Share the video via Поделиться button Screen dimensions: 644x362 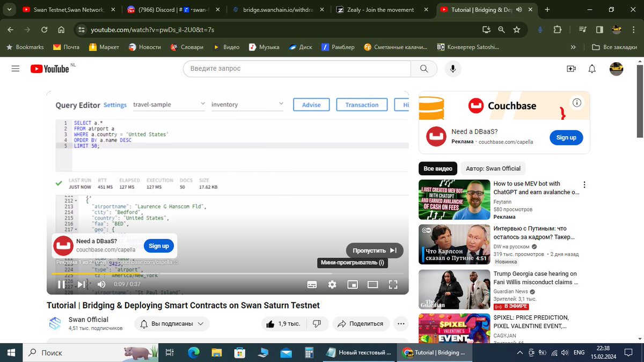pos(360,323)
